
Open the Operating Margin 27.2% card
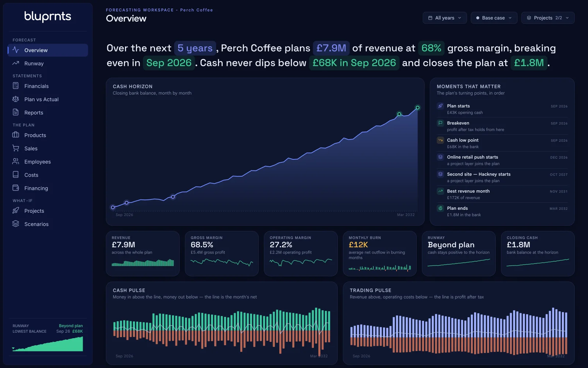[x=301, y=254]
